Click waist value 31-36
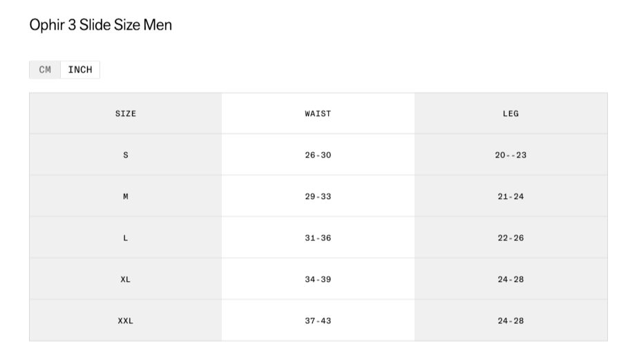 [x=318, y=238]
